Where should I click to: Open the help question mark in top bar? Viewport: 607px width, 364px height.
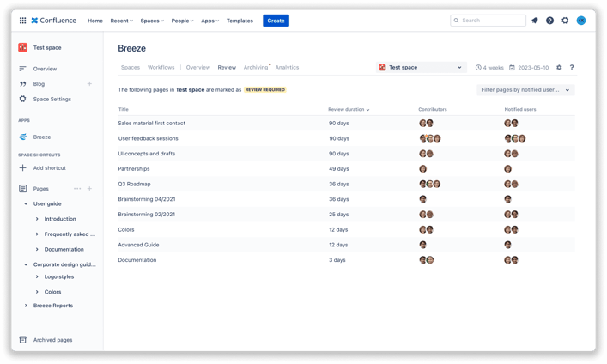pos(549,21)
